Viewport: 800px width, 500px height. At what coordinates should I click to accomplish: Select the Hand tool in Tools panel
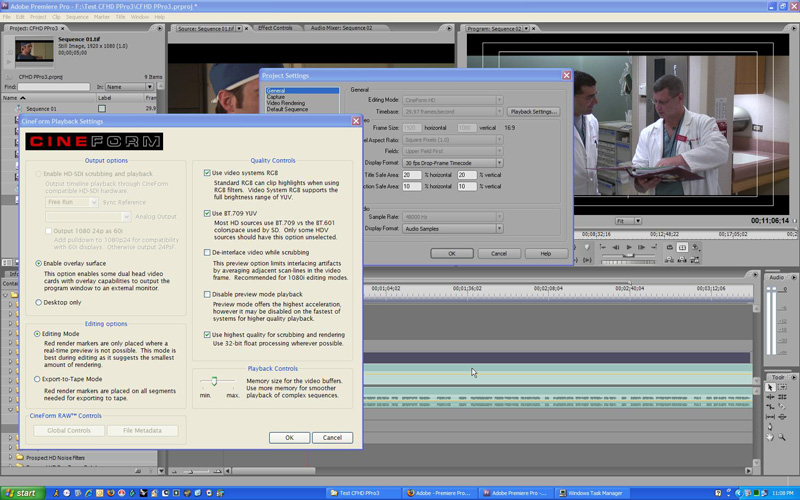[770, 437]
